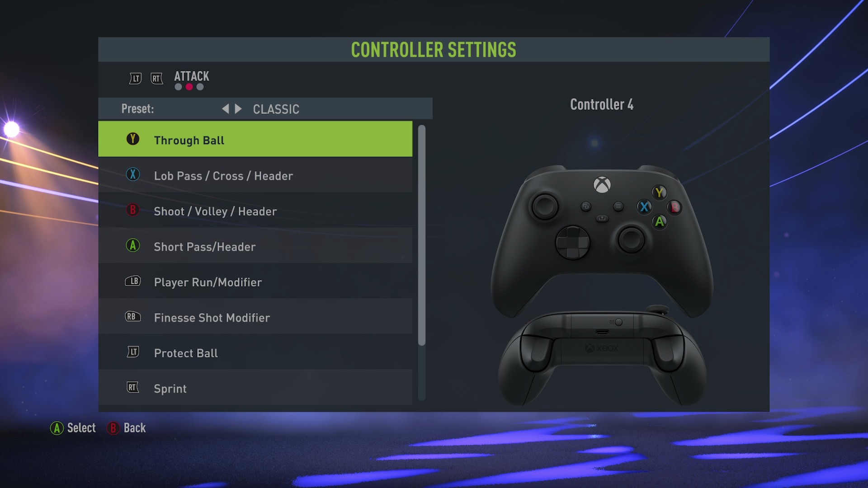Screen dimensions: 868x488
Task: Navigate to the ATTACK tab
Action: pos(191,76)
